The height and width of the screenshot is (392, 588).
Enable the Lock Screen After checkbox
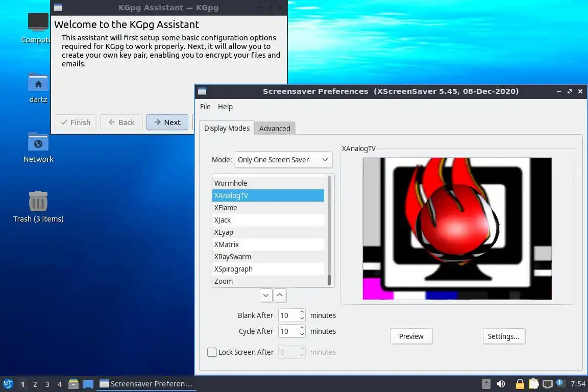[212, 352]
